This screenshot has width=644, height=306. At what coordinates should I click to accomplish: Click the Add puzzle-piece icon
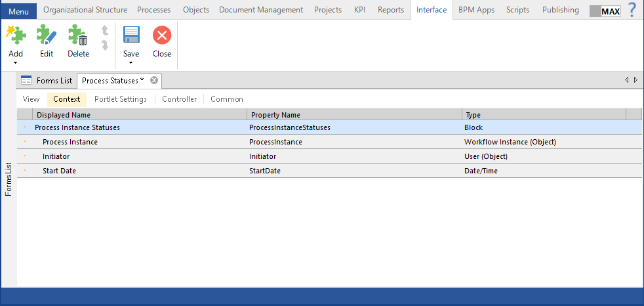tap(15, 35)
